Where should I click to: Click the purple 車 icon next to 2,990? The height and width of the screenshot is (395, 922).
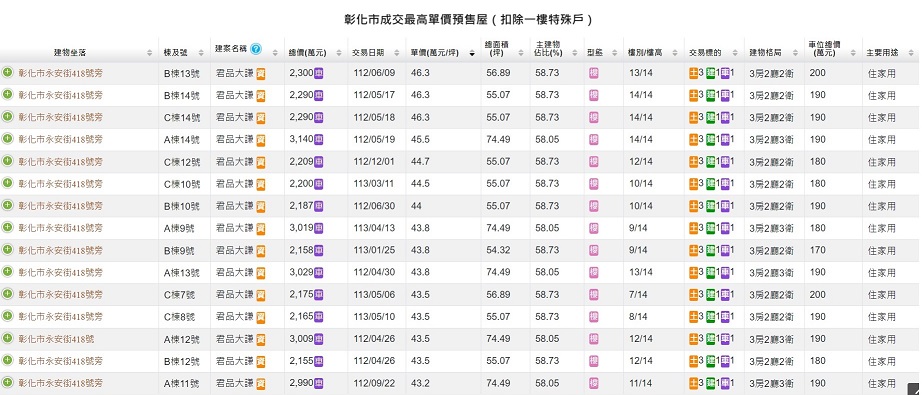coord(319,383)
